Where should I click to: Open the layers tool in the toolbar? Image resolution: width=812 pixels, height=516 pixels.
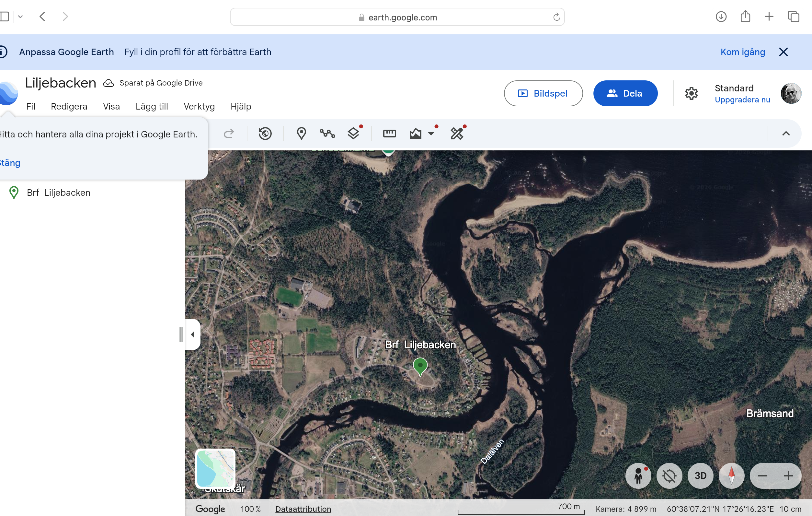tap(353, 134)
